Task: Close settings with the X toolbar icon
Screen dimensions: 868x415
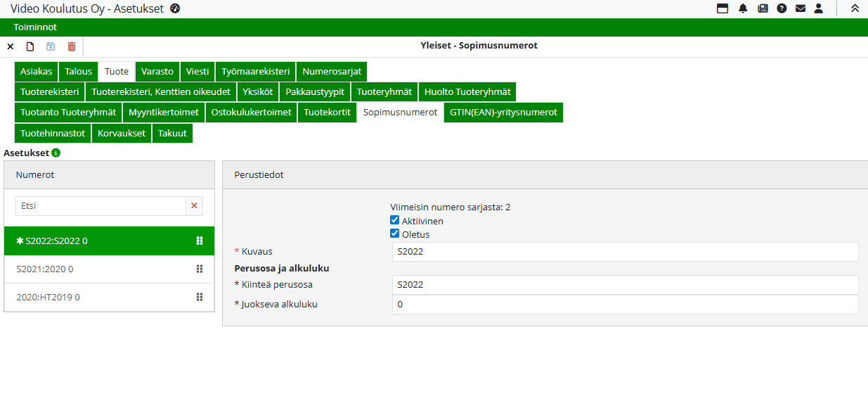Action: (x=11, y=46)
